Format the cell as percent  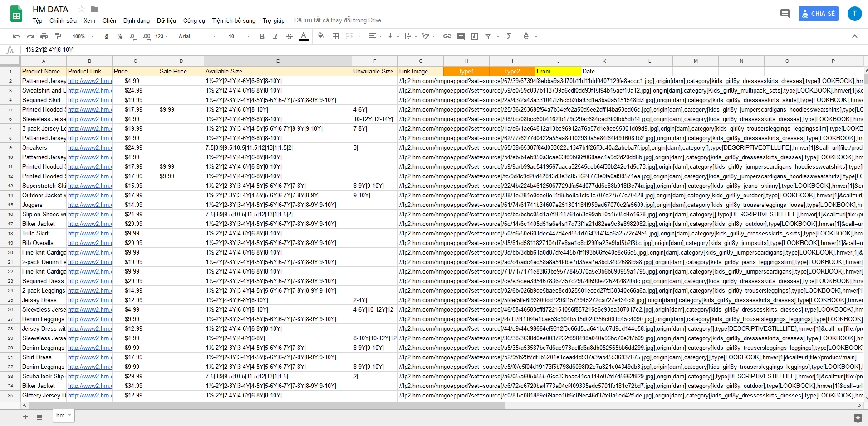coord(120,36)
